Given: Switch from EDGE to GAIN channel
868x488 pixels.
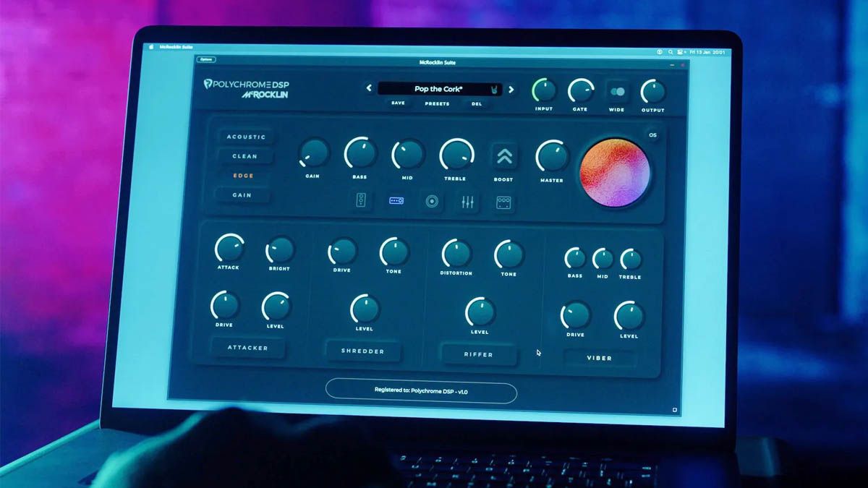Looking at the screenshot, I should click(243, 194).
